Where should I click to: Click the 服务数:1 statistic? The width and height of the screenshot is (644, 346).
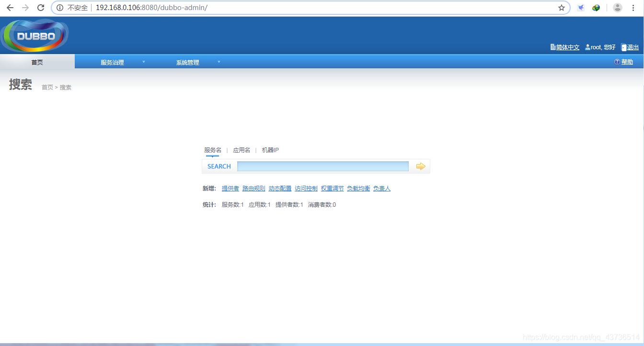pyautogui.click(x=233, y=205)
